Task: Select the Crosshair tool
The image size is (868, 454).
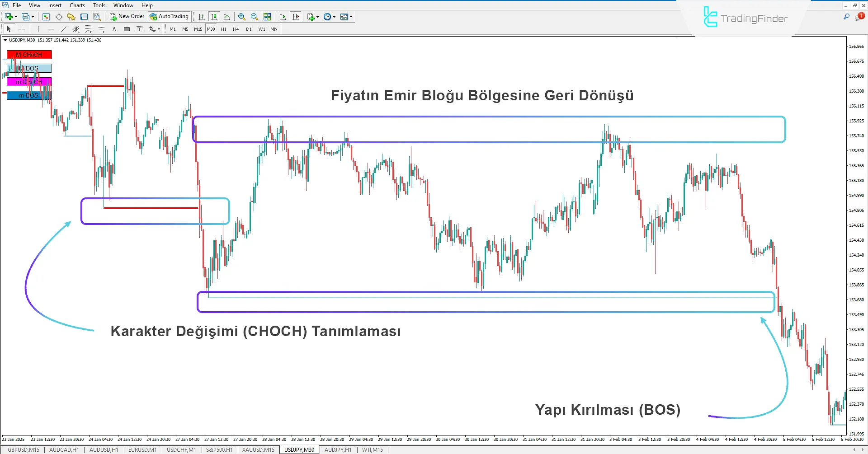Action: (x=22, y=29)
